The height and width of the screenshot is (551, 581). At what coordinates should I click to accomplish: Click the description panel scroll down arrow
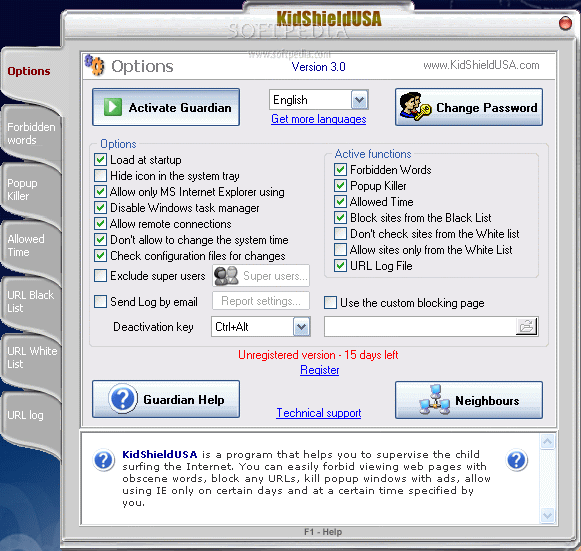point(547,515)
